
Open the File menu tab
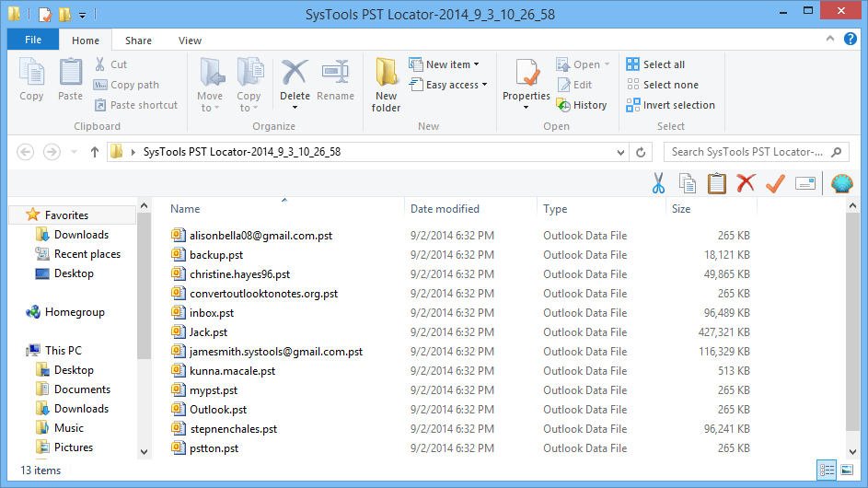click(32, 40)
